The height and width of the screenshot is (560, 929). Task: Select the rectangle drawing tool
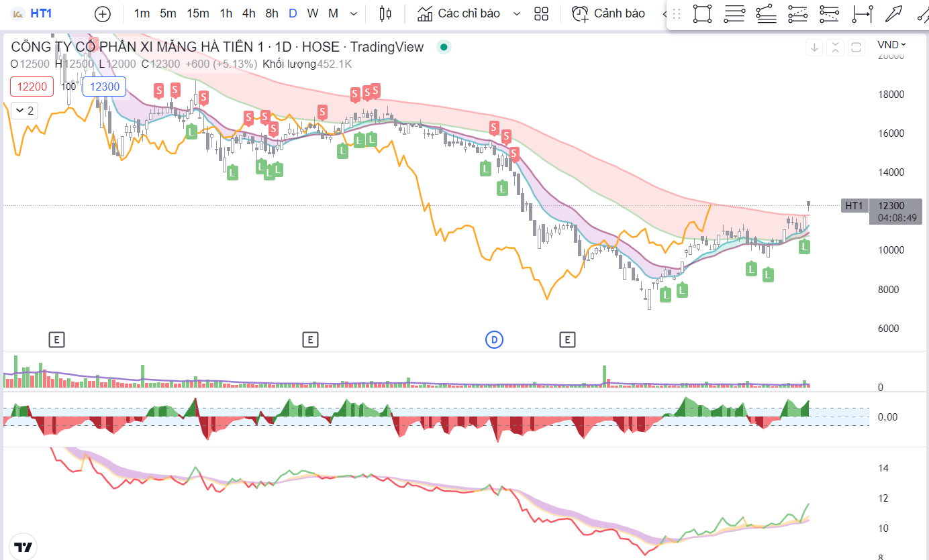702,13
